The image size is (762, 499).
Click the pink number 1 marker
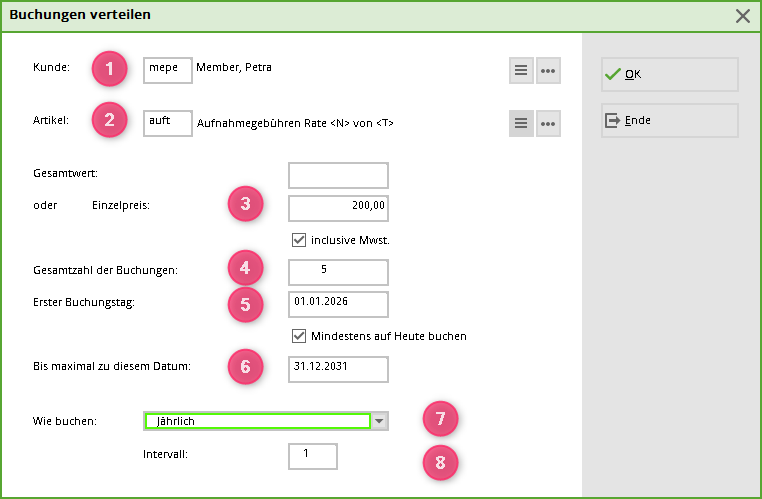110,68
